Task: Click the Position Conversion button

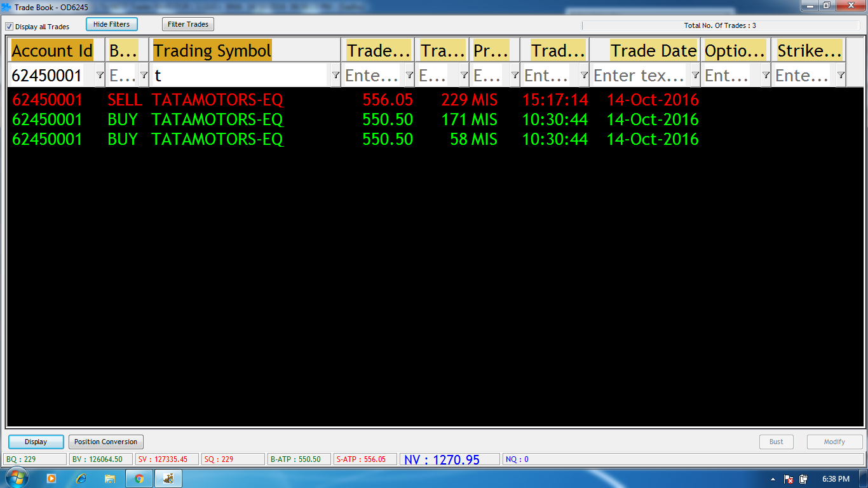Action: click(x=106, y=442)
